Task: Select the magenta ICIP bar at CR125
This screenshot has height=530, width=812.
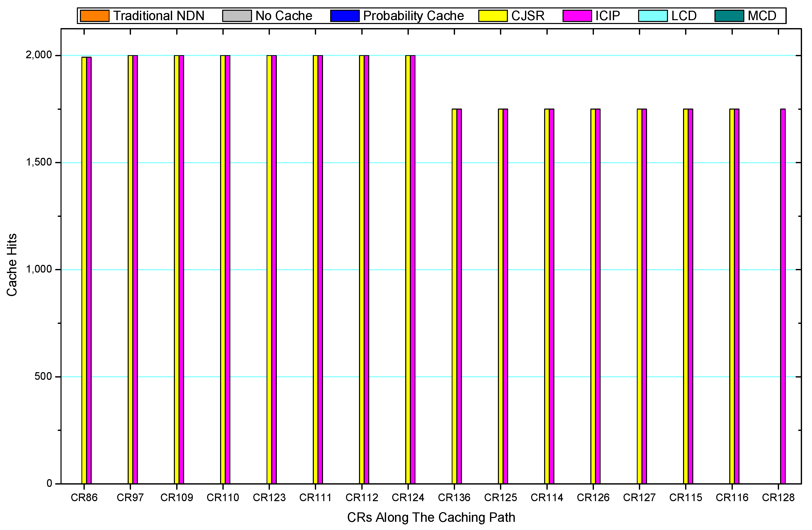Action: point(505,296)
